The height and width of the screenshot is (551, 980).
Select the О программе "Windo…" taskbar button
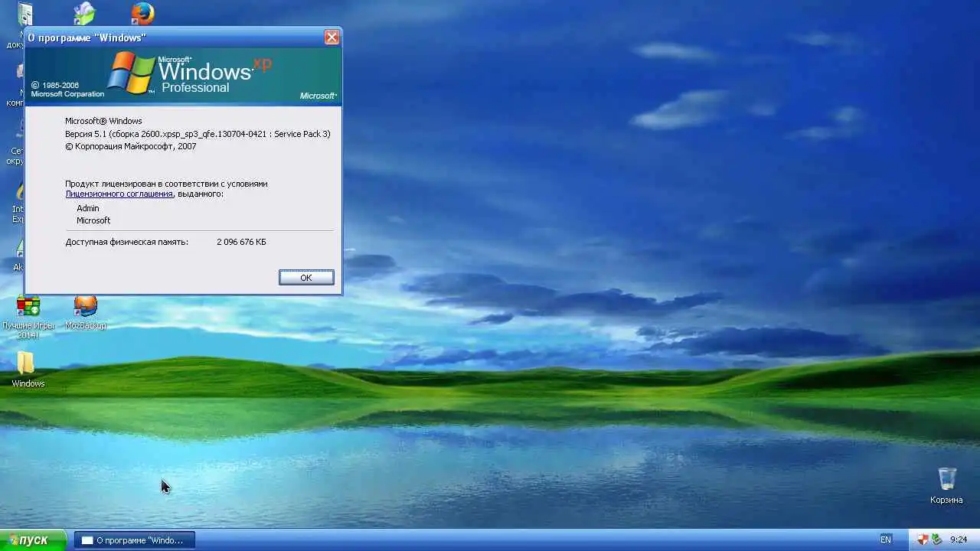pos(135,540)
